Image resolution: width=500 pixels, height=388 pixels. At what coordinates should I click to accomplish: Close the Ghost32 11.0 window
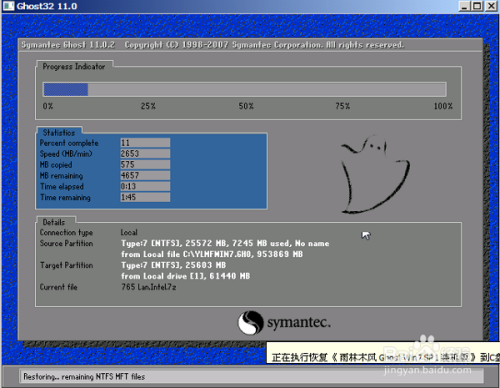491,6
